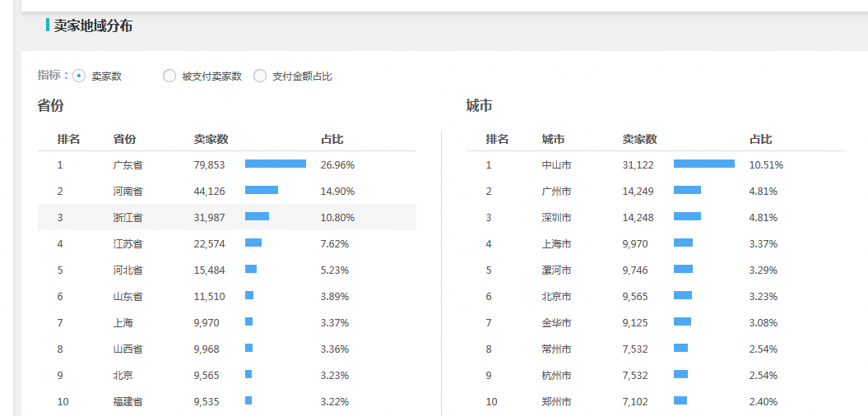Click seller count 9,746 for 漯河市
This screenshot has width=868, height=416.
[x=635, y=270]
